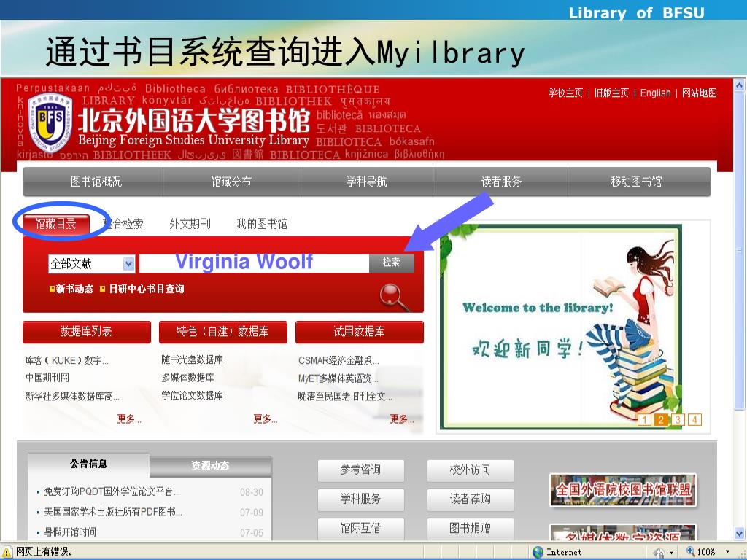This screenshot has width=747, height=560.
Task: Select banner slide 4 indicator
Action: click(x=694, y=419)
